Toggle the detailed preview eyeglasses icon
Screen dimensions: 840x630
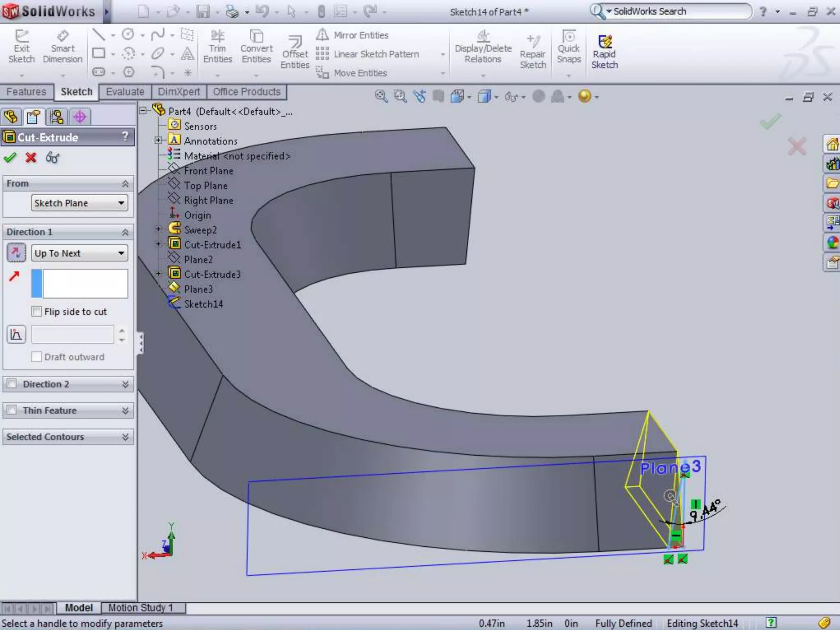pos(52,157)
